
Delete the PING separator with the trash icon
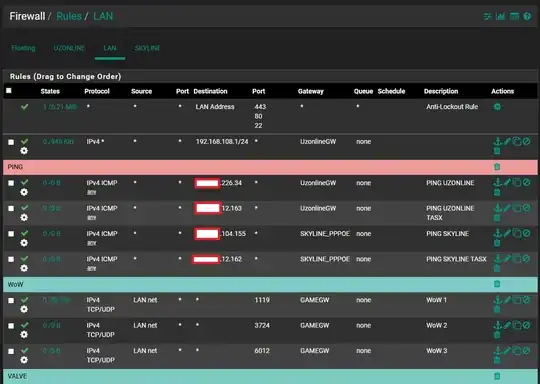497,167
